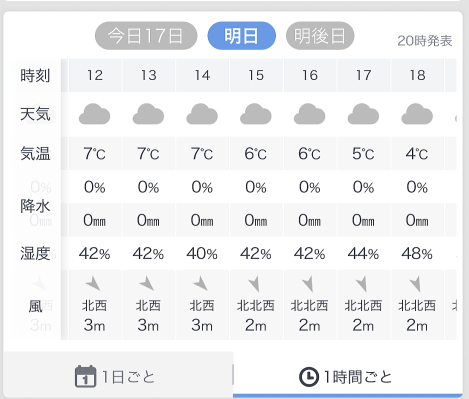Screen dimensions: 469x399
Task: Switch to the 今日17日 forecast
Action: [x=146, y=36]
